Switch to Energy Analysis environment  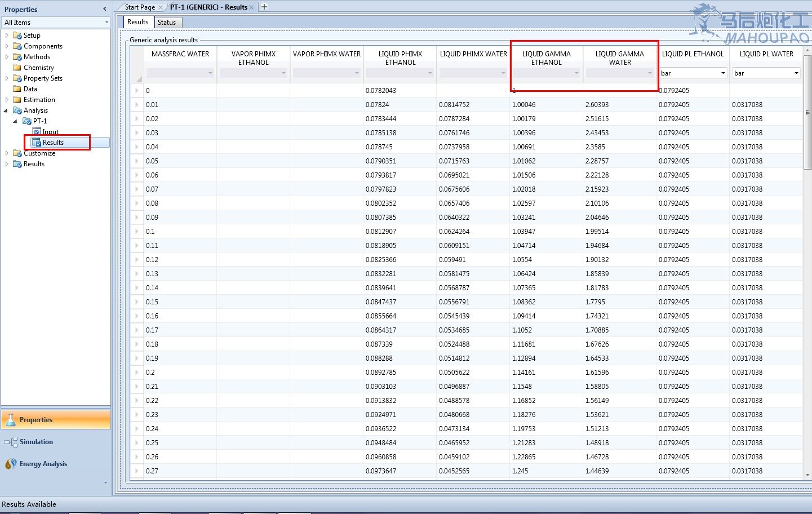click(56, 464)
